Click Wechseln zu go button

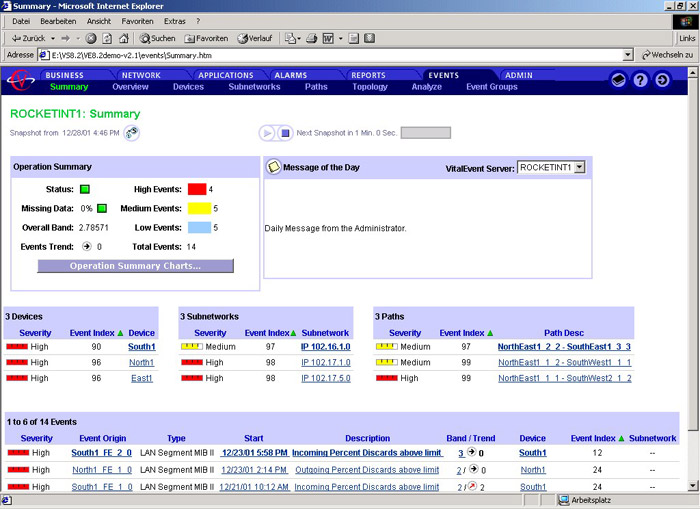(667, 55)
